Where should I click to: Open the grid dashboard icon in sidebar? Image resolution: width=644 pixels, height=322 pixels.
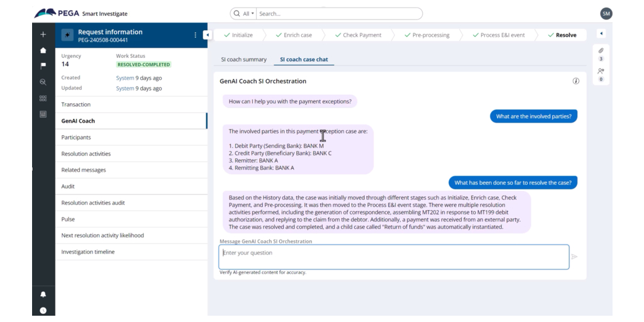coord(43,98)
